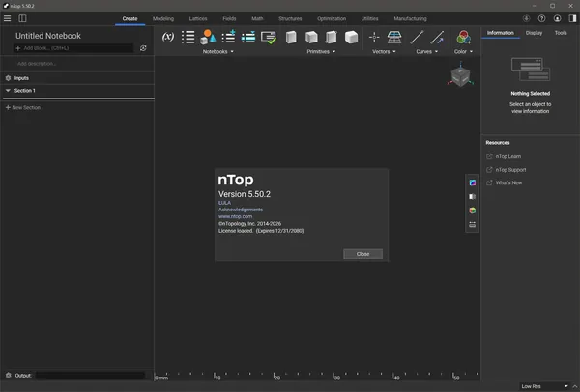Select the colored shapes notebook icon
Screen dimensions: 580x392
coord(208,37)
